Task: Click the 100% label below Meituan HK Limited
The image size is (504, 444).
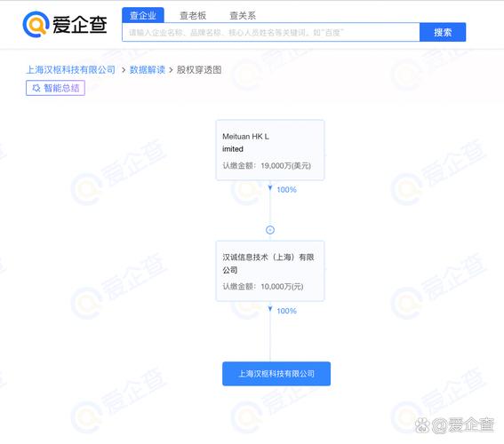Action: pos(286,190)
